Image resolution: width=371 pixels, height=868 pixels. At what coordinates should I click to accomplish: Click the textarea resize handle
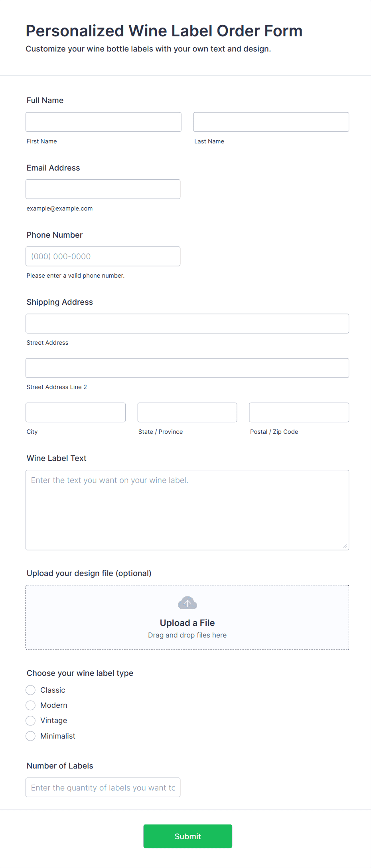click(345, 546)
